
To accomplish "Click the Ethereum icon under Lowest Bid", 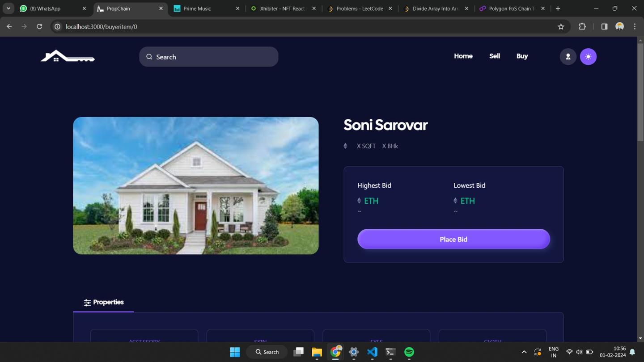I will [x=456, y=201].
